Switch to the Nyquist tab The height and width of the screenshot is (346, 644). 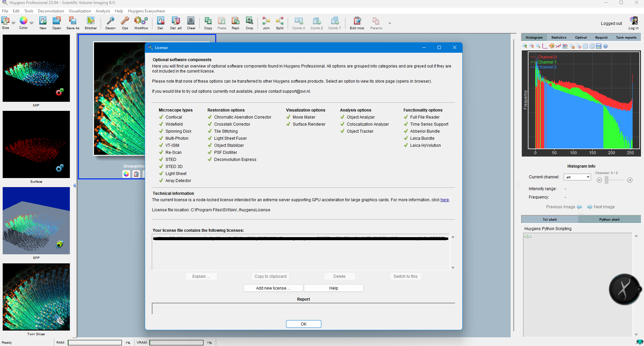click(601, 37)
